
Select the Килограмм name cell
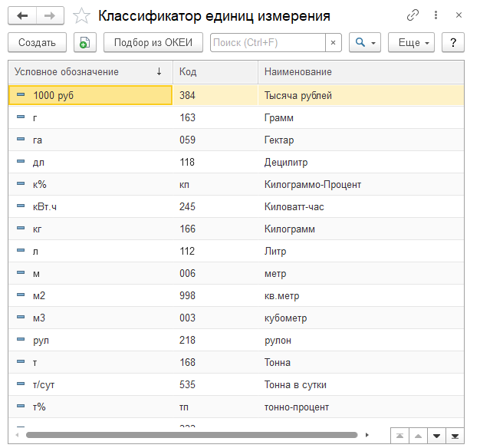tap(361, 229)
